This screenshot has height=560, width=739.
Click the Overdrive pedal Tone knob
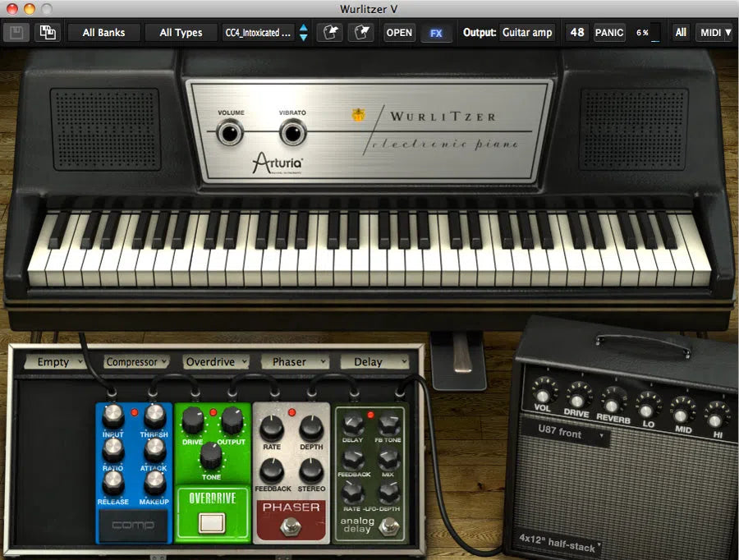tap(212, 455)
